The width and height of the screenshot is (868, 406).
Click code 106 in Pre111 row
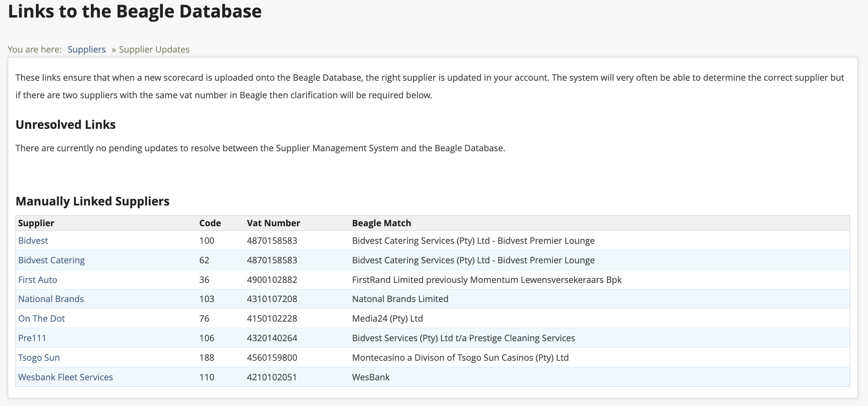(x=207, y=338)
